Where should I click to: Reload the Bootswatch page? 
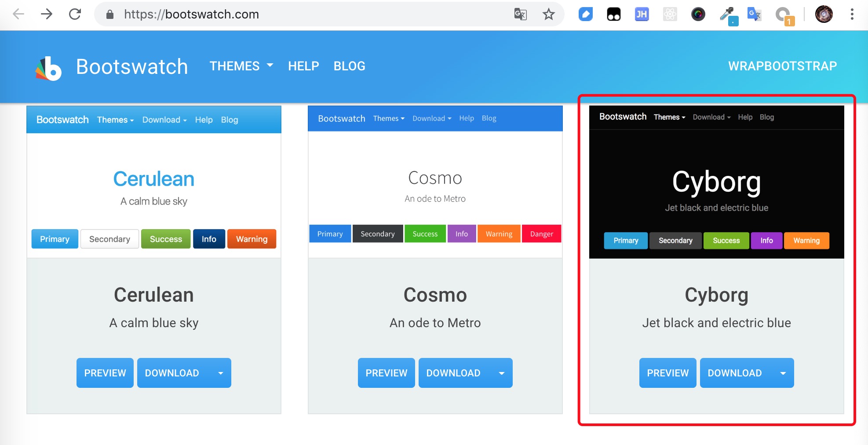coord(75,15)
